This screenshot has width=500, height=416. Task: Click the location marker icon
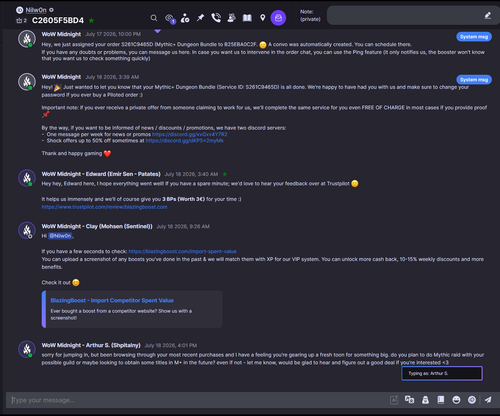tap(263, 18)
